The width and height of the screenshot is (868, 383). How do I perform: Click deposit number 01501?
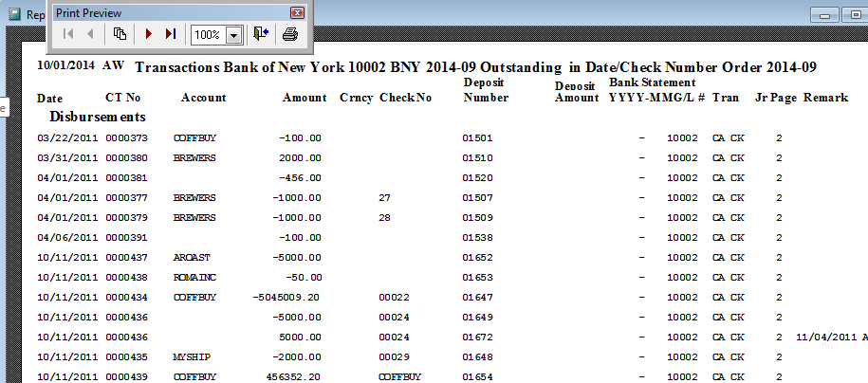[x=477, y=137]
